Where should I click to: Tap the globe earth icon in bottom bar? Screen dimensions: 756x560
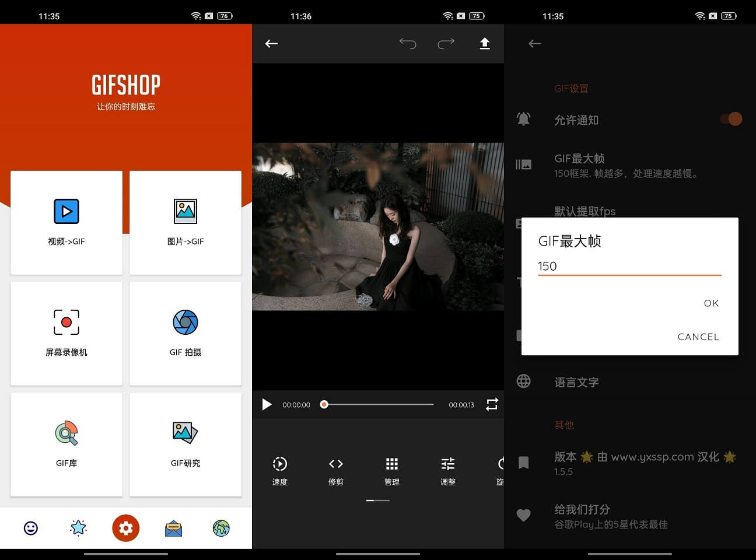click(x=221, y=528)
